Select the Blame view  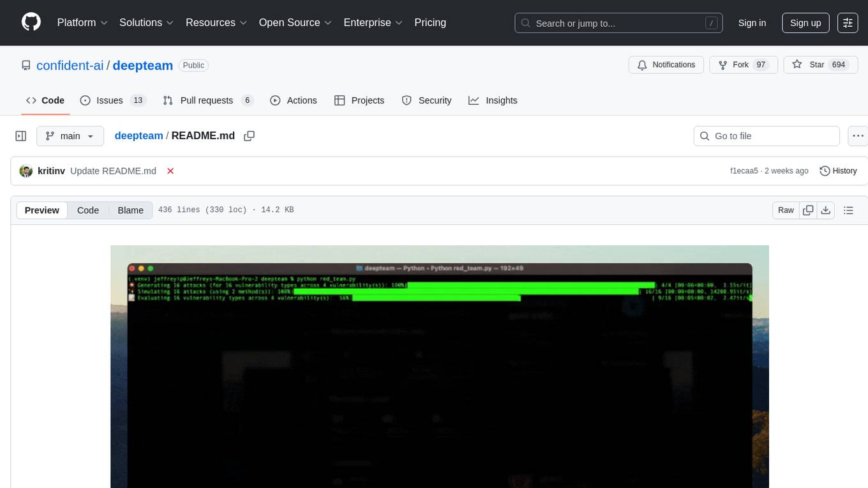(x=130, y=210)
